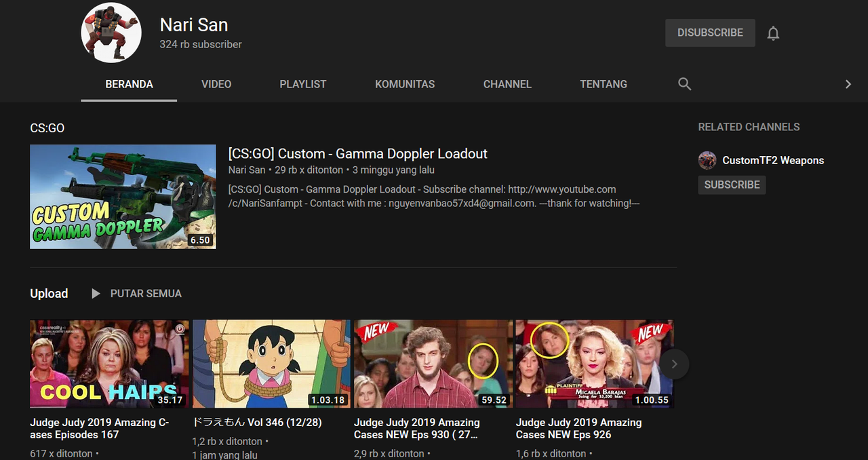Open the CHANNEL tab

point(507,84)
